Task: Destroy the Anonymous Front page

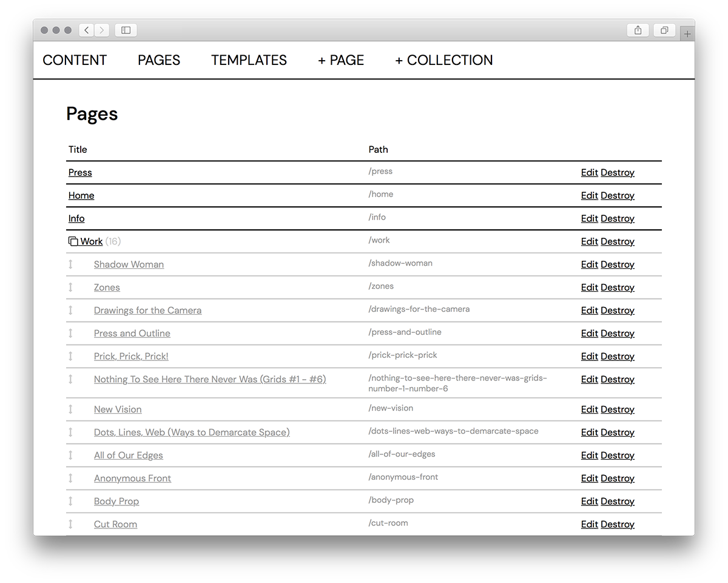Action: pos(617,479)
